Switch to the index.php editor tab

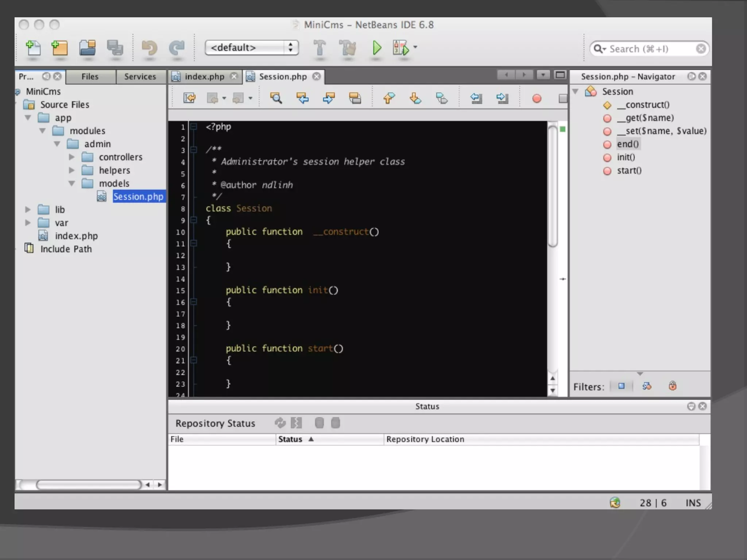(x=204, y=77)
